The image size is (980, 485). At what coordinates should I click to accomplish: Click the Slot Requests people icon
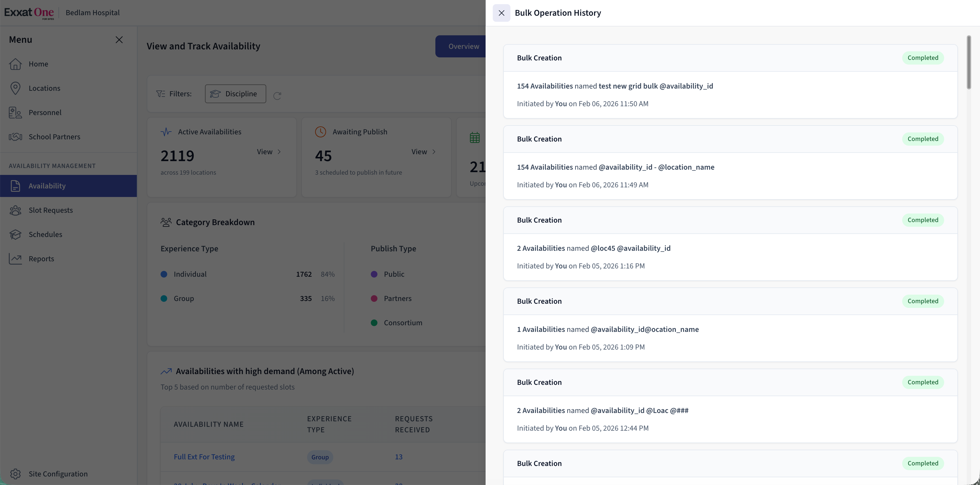coord(15,210)
